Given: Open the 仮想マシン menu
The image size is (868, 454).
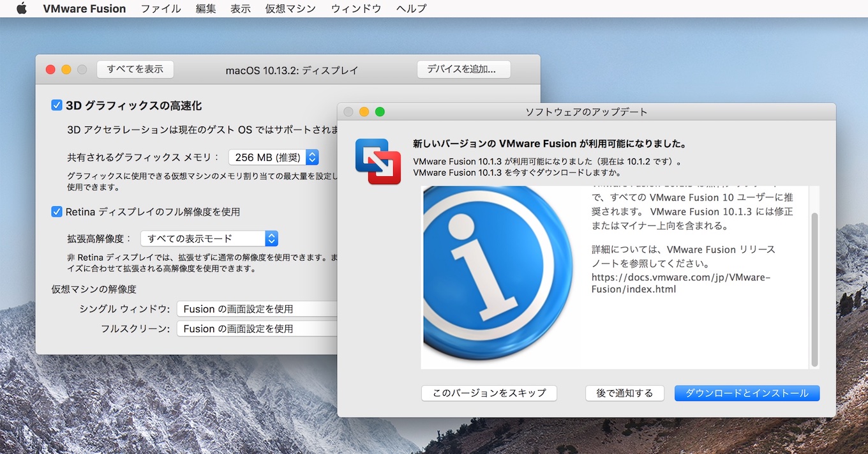Looking at the screenshot, I should pos(290,8).
